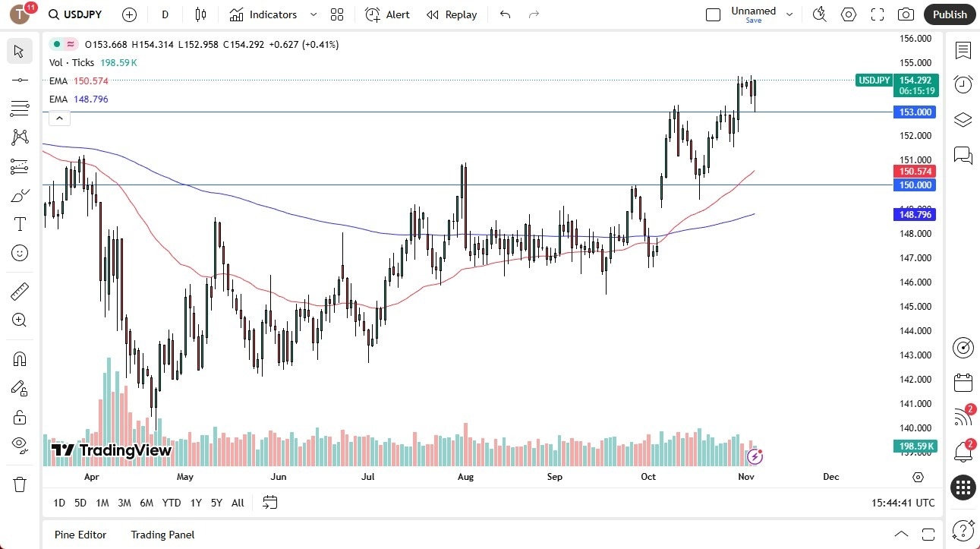
Task: Toggle the Lock all drawings icon
Action: (19, 417)
